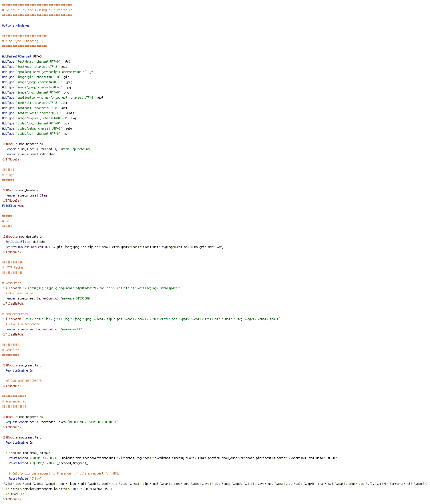Place cursor on 'AddDefaultCharset UTF-8' line

[x=22, y=56]
